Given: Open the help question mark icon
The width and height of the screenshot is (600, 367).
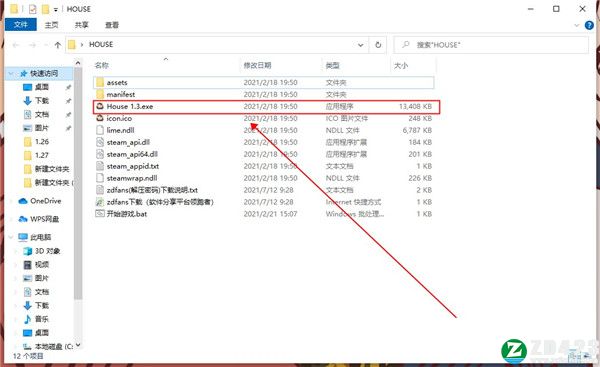Looking at the screenshot, I should tap(589, 25).
